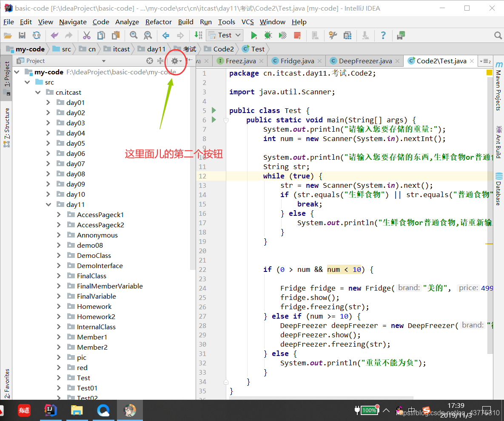Image resolution: width=504 pixels, height=421 pixels.
Task: Click the Cut scissors icon
Action: [87, 35]
